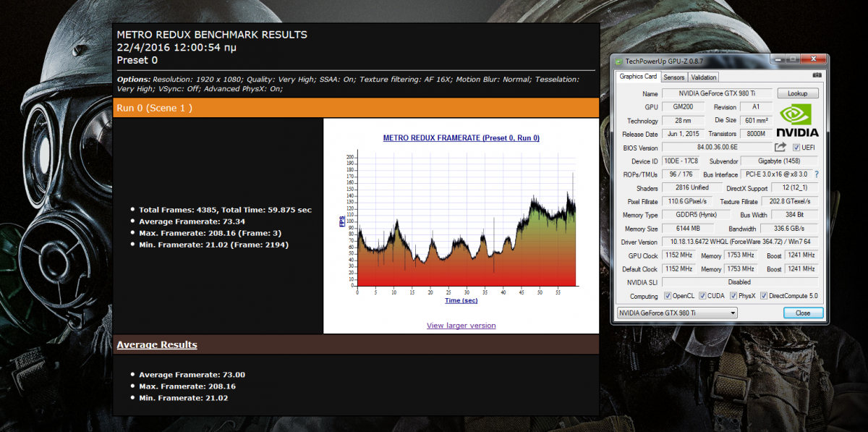This screenshot has width=868, height=432.
Task: Click the ROPs/TMUs field 96 / 176
Action: [680, 174]
